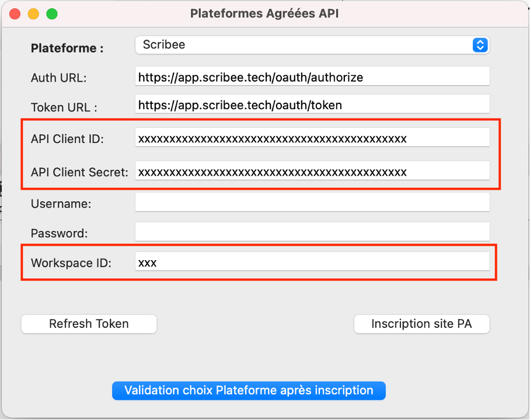The height and width of the screenshot is (420, 530).
Task: Click into the Auth URL field
Action: pos(312,76)
